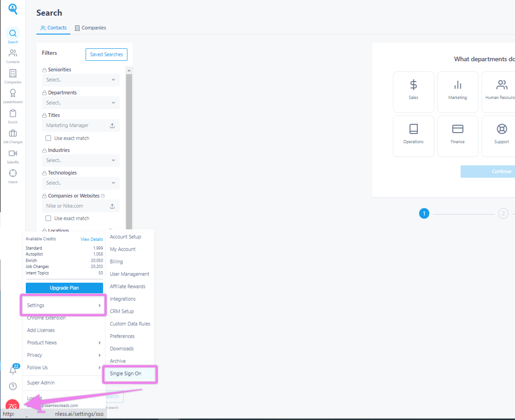This screenshot has width=515, height=420.
Task: Open View Details for available credits
Action: click(92, 239)
